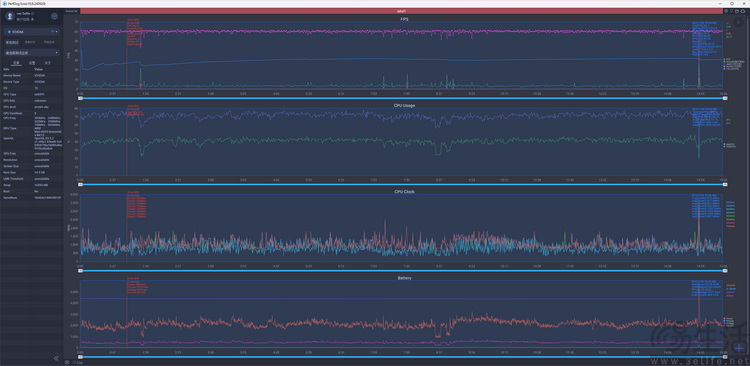Select the middle test mode tab
The image size is (750, 366).
[30, 42]
